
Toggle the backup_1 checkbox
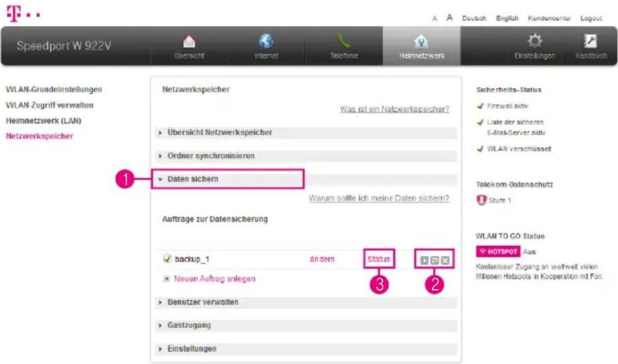pyautogui.click(x=167, y=259)
